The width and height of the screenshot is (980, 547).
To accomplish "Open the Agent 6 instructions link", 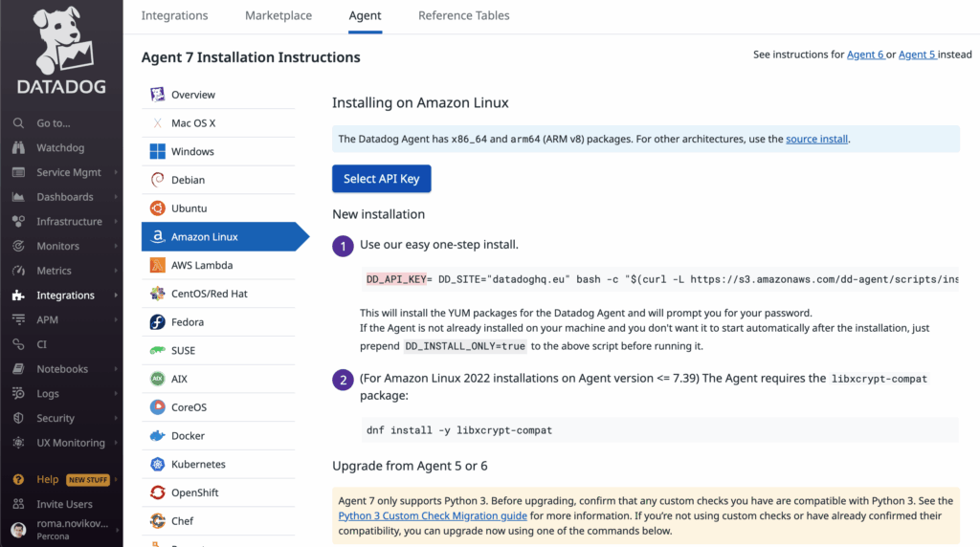I will pos(865,55).
